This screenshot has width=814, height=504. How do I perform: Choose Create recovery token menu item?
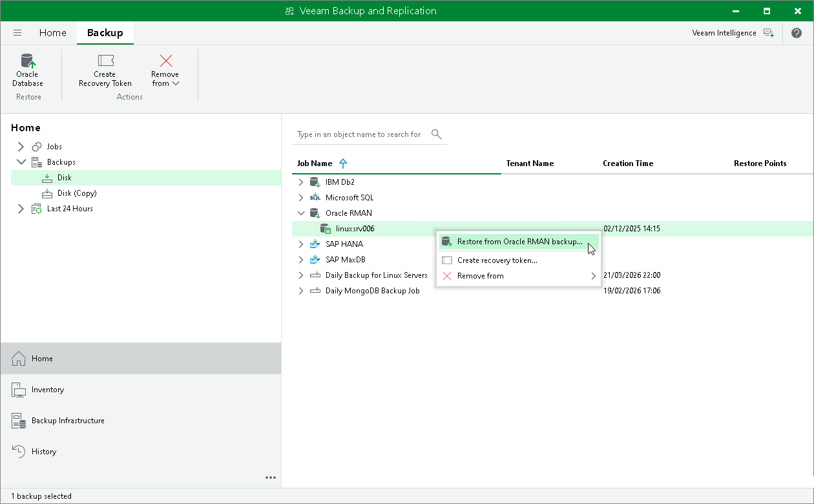pyautogui.click(x=519, y=260)
